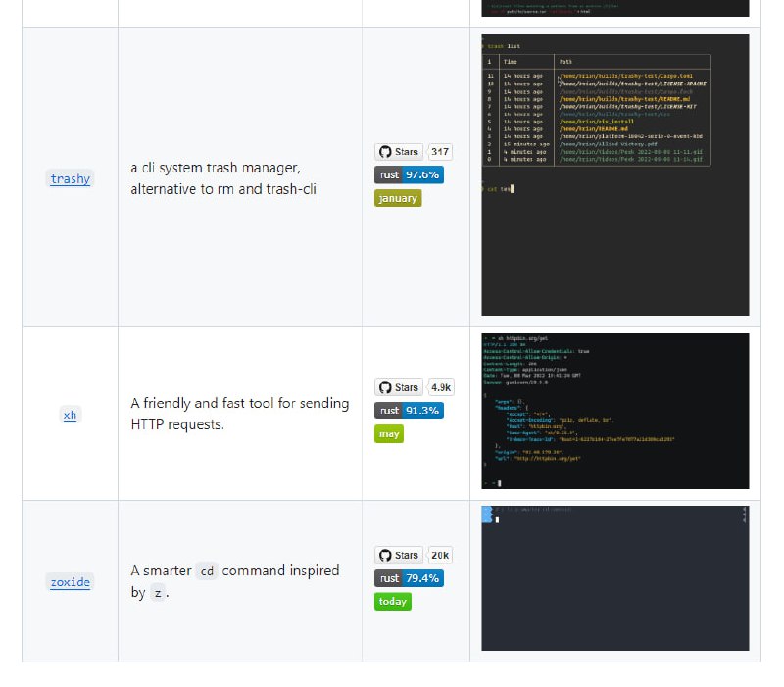The height and width of the screenshot is (687, 784).
Task: Open the trashy repository link
Action: (x=70, y=178)
